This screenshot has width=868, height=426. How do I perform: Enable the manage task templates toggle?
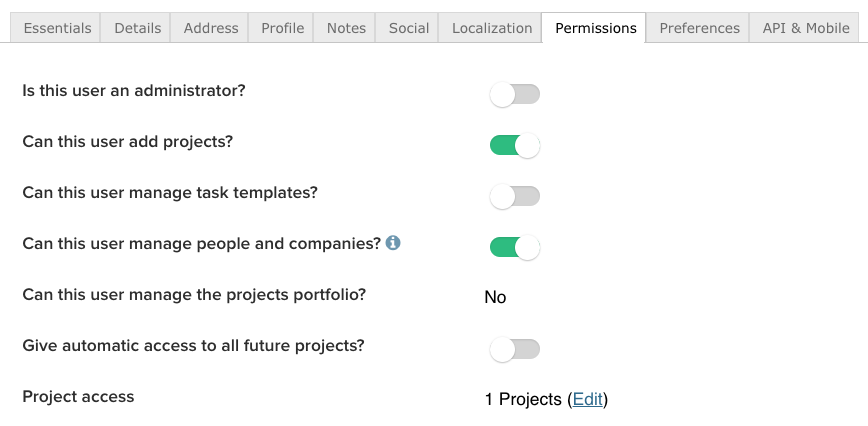point(514,197)
